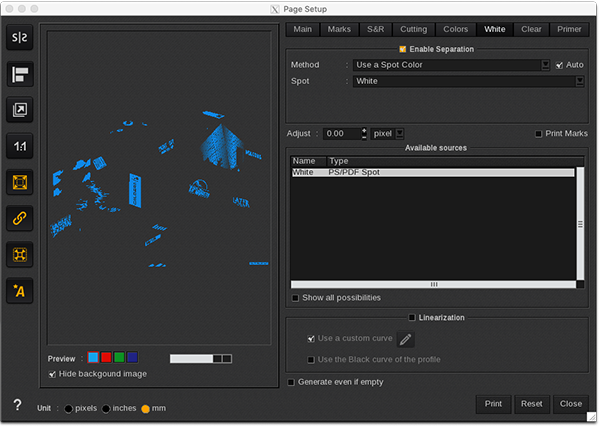The width and height of the screenshot is (600, 427).
Task: Click the Close button
Action: (571, 404)
